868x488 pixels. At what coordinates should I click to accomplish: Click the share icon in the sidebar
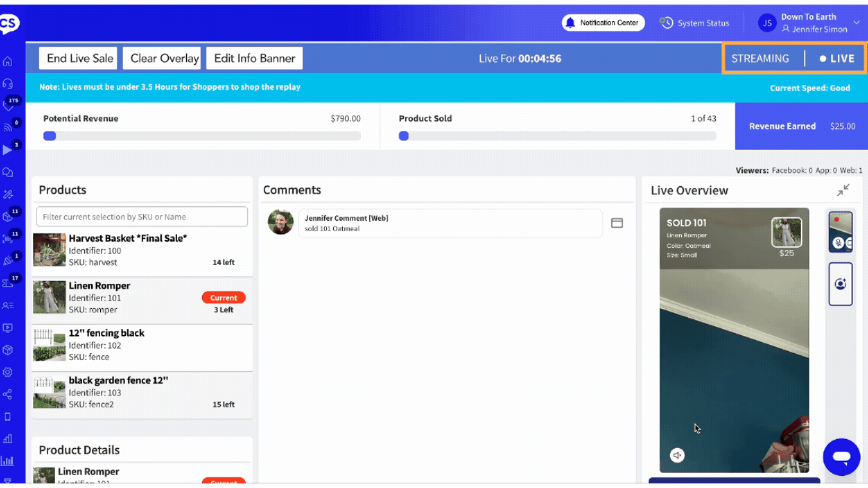tap(8, 394)
